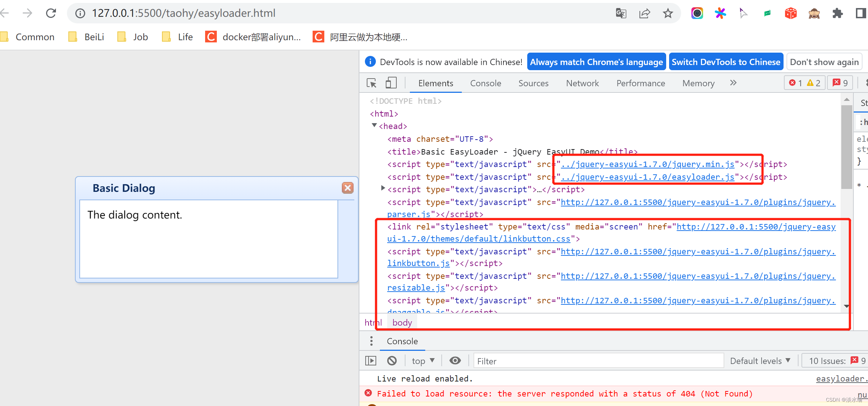Show more DevTools tabs chevron
The image size is (868, 406).
[x=733, y=83]
